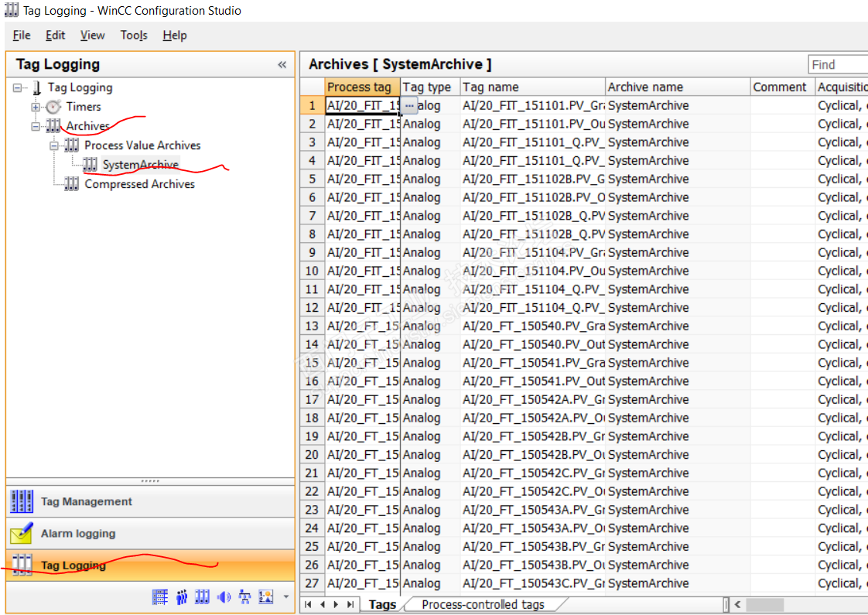Click the WinCC app icon in title bar
This screenshot has height=615, width=868.
[x=11, y=10]
